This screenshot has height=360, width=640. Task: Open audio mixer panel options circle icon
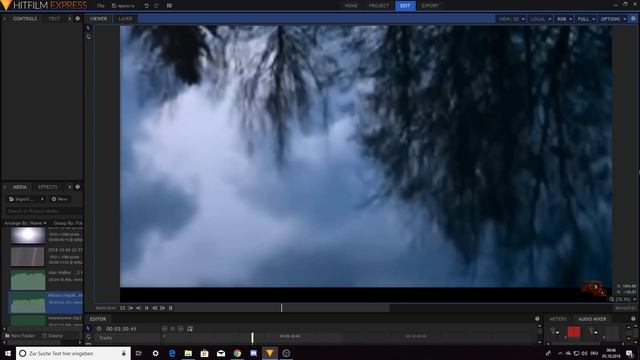click(633, 319)
